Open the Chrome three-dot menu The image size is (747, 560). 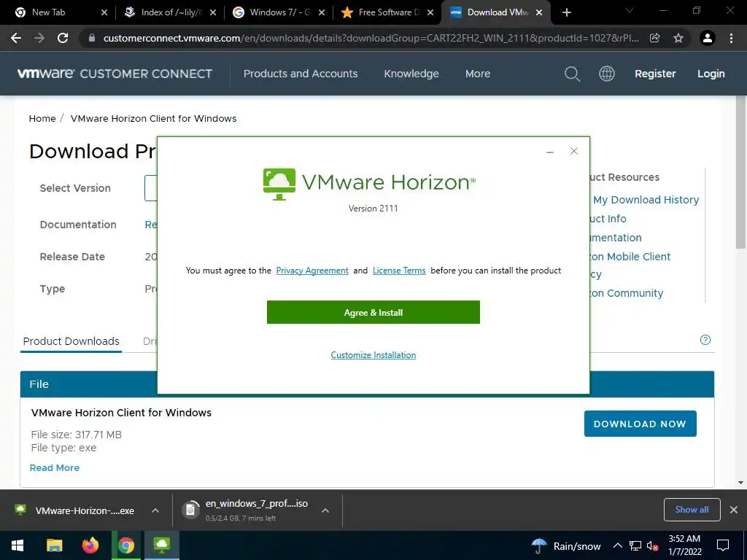[731, 38]
